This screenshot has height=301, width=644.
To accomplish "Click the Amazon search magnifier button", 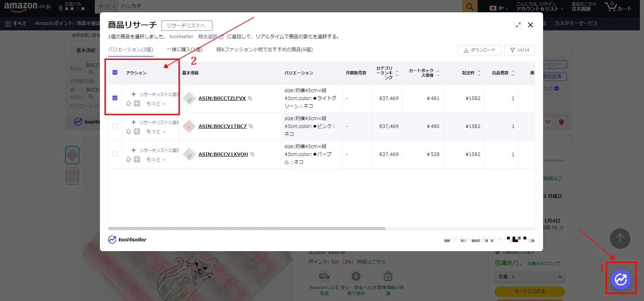I will 470,6.
